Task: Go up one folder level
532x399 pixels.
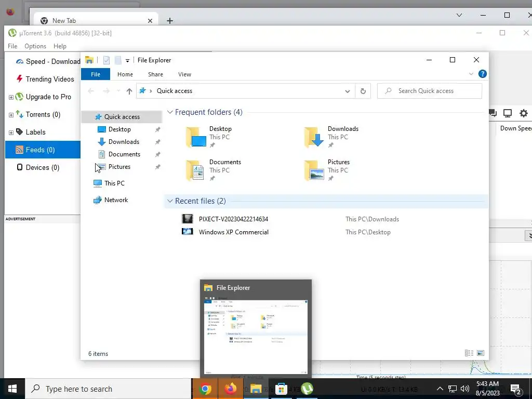Action: click(129, 91)
